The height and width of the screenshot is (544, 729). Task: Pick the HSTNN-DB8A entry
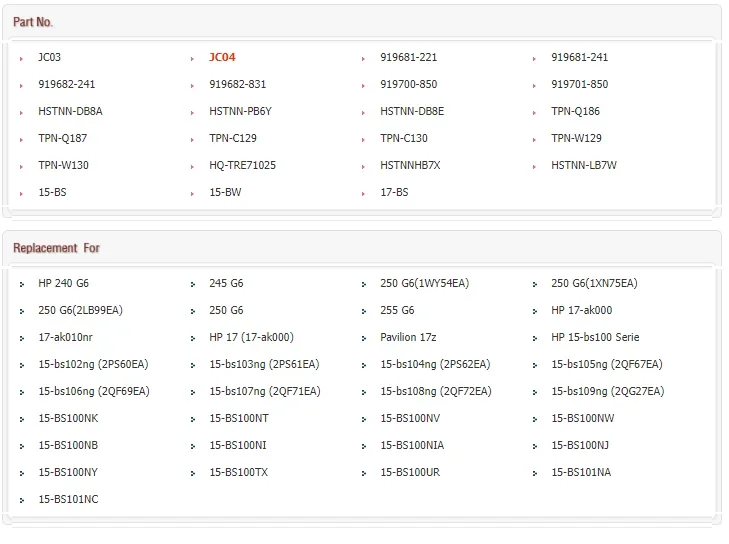[x=70, y=111]
